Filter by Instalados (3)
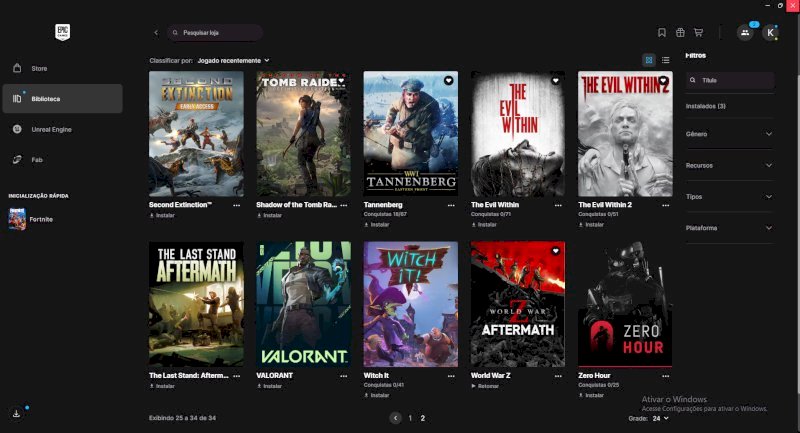Image resolution: width=800 pixels, height=433 pixels. pyautogui.click(x=706, y=106)
